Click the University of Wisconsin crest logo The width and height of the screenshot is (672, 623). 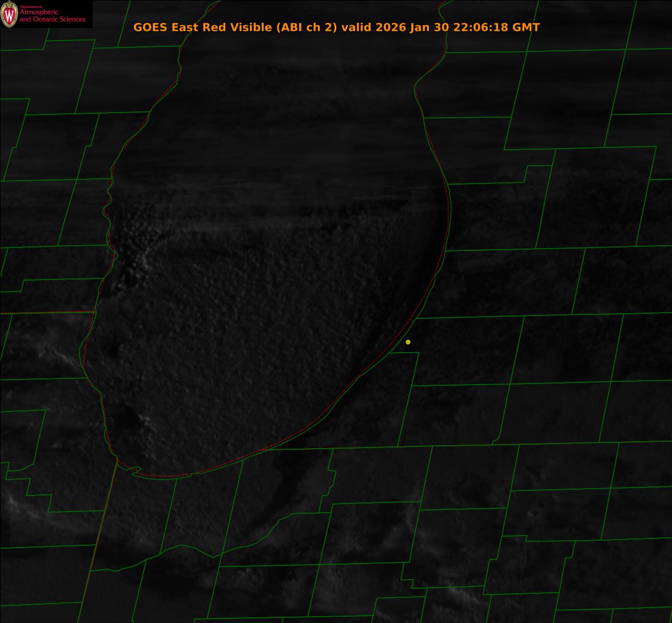click(9, 14)
